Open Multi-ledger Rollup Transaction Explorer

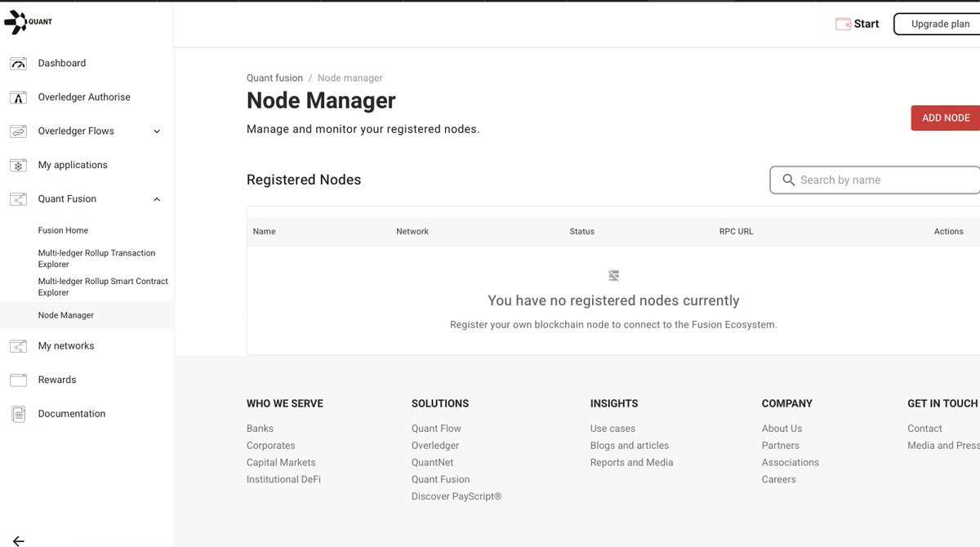(x=96, y=258)
